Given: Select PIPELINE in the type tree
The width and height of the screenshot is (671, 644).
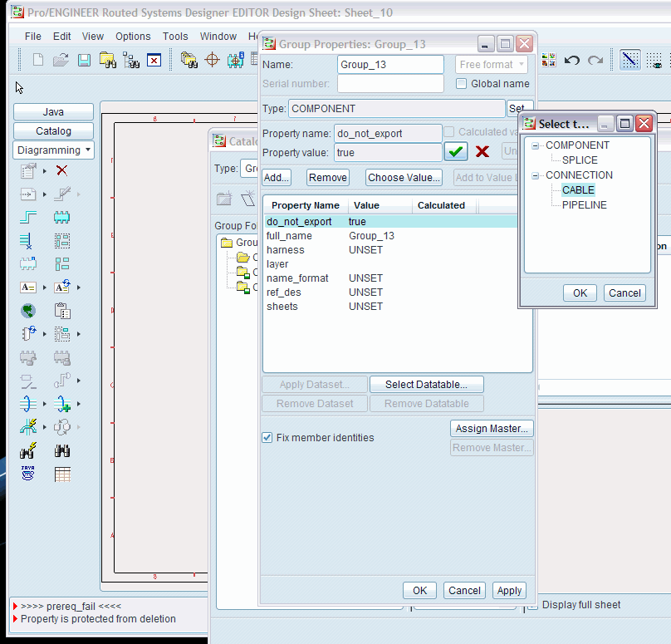Looking at the screenshot, I should 584,205.
